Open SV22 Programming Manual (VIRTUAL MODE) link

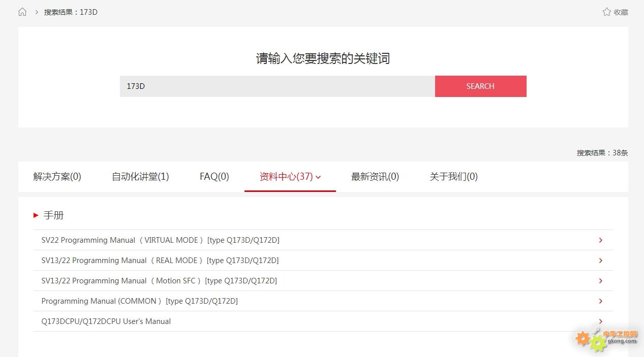tap(160, 240)
